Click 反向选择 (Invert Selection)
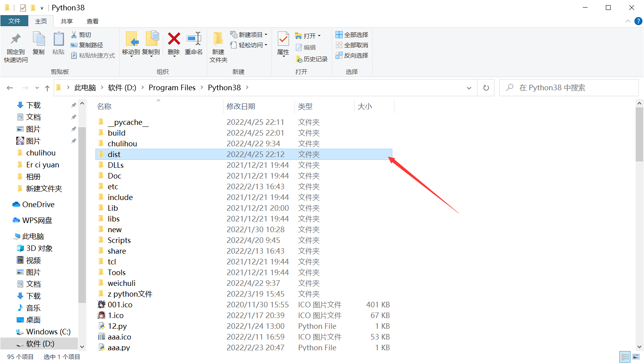 tap(352, 55)
